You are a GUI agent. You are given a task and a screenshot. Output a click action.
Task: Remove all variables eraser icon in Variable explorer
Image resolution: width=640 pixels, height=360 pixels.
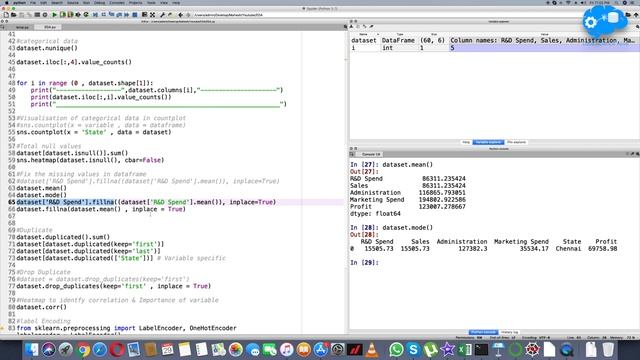point(371,27)
